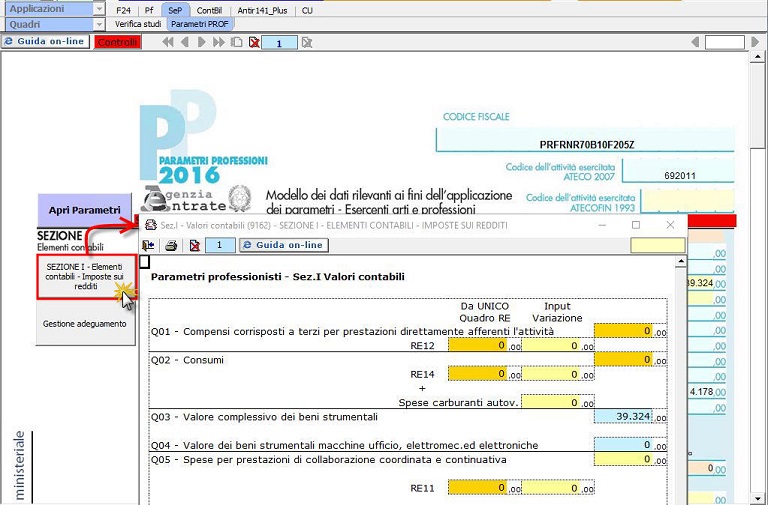Viewport: 768px width, 505px height.
Task: Click main window scrollbar up arrow
Action: (x=757, y=57)
